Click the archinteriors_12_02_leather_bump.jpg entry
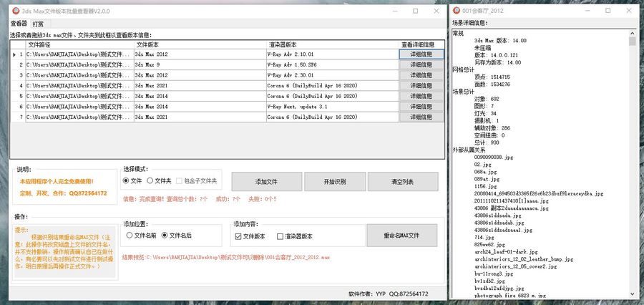 pyautogui.click(x=524, y=259)
